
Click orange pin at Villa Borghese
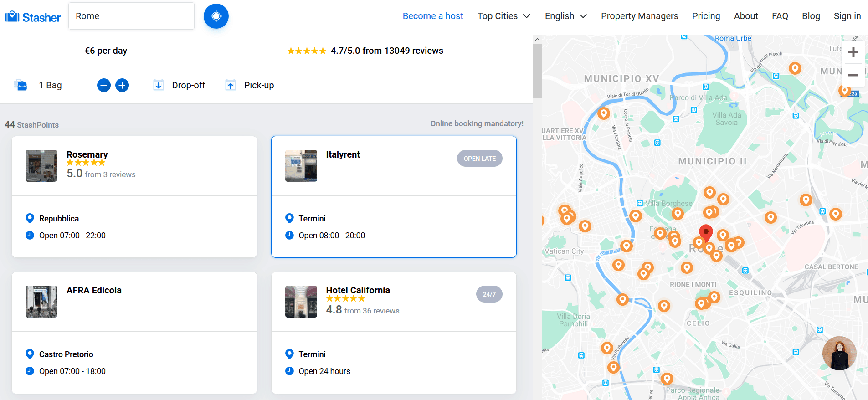678,213
